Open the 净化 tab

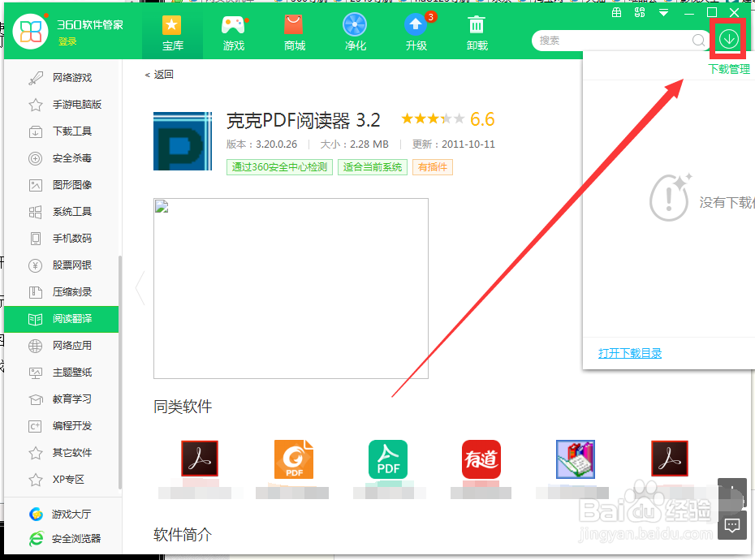pyautogui.click(x=356, y=32)
